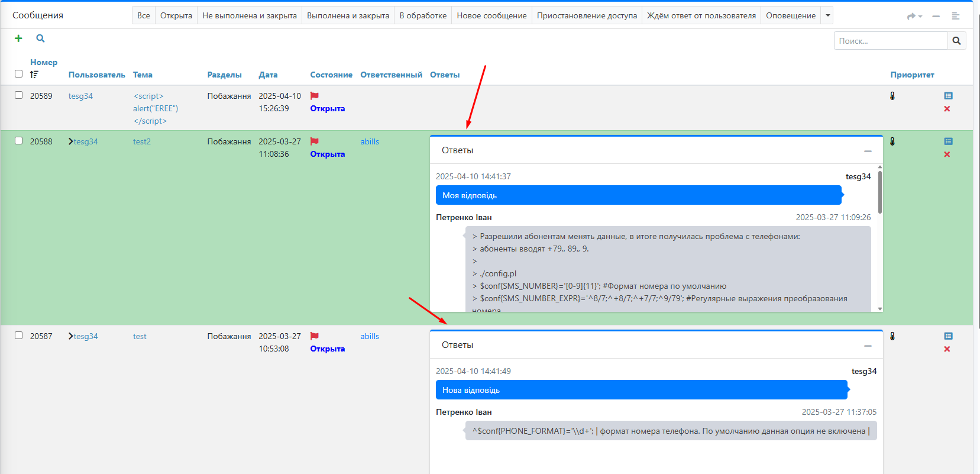Check the box for message 20588
This screenshot has width=980, height=474.
[x=18, y=141]
